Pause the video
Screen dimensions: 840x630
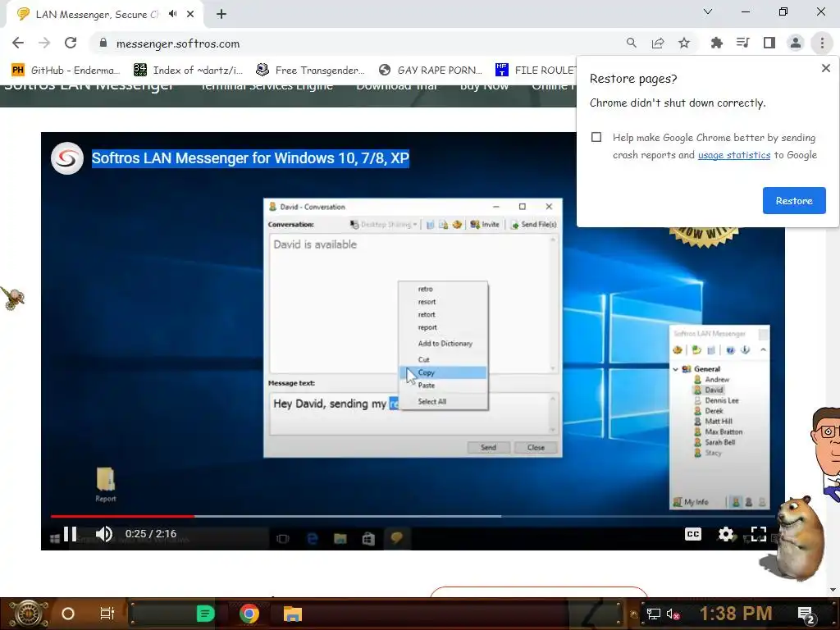pos(71,533)
